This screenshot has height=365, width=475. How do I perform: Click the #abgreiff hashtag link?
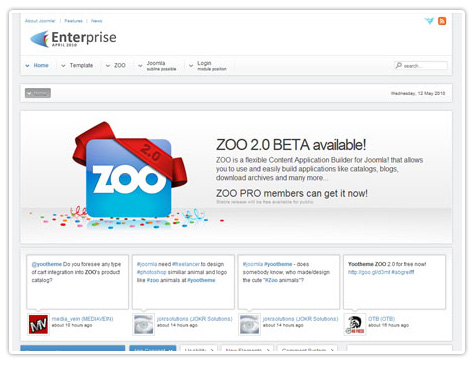click(403, 272)
